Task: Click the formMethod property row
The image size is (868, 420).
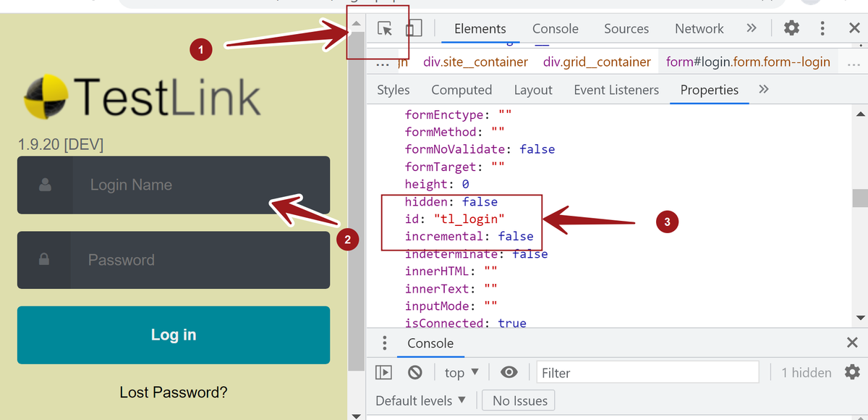Action: (x=455, y=132)
